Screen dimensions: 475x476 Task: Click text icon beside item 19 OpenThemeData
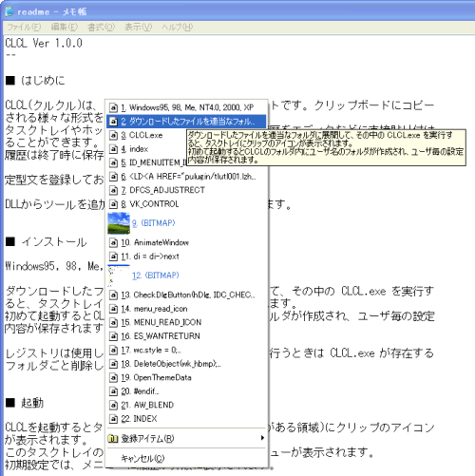tap(113, 377)
